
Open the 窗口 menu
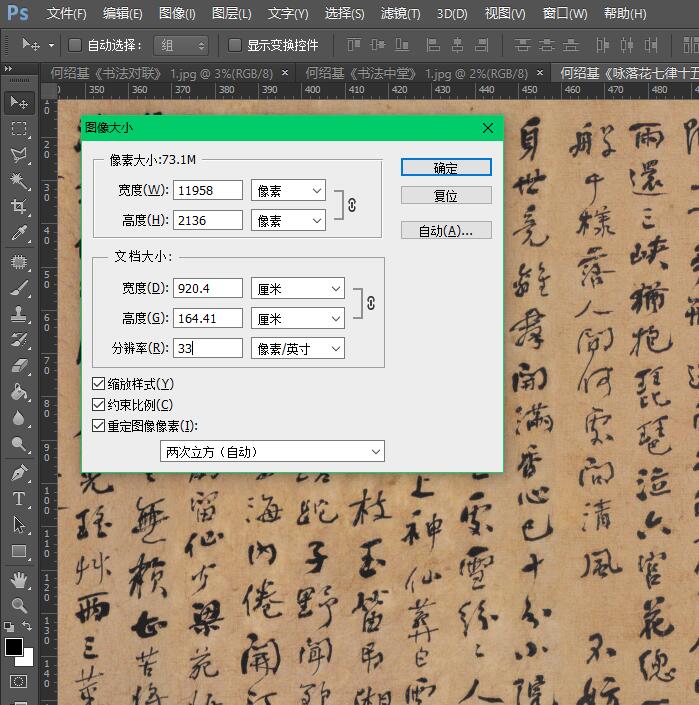coord(565,14)
